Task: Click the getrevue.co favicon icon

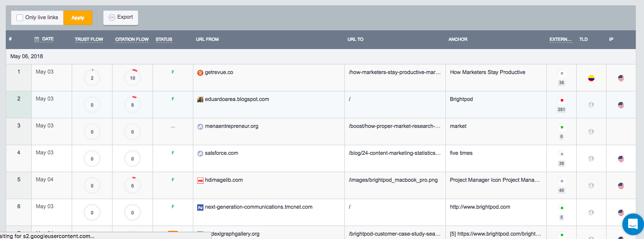Action: (200, 73)
